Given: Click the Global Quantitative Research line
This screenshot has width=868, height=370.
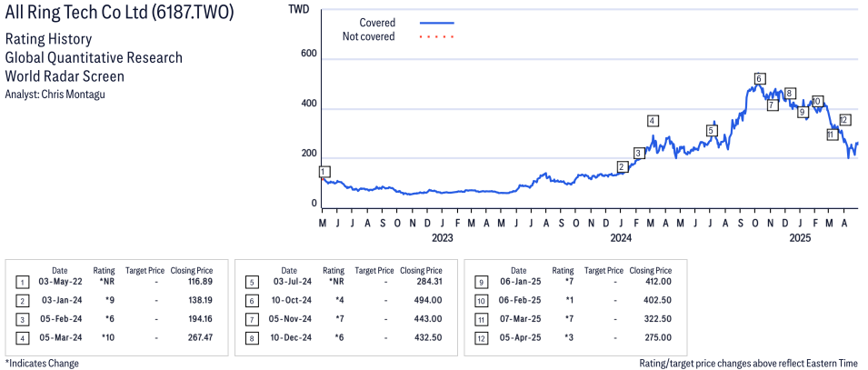Looking at the screenshot, I should click(x=94, y=57).
